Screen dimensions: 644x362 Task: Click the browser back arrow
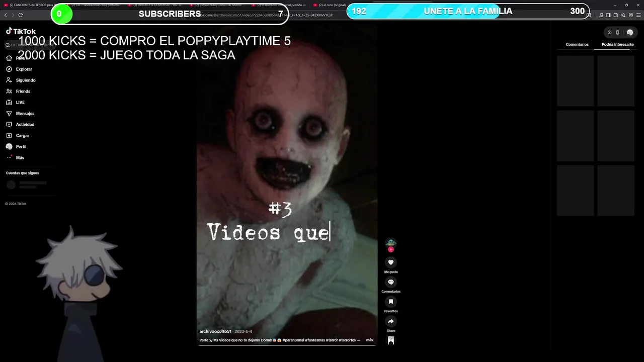6,15
